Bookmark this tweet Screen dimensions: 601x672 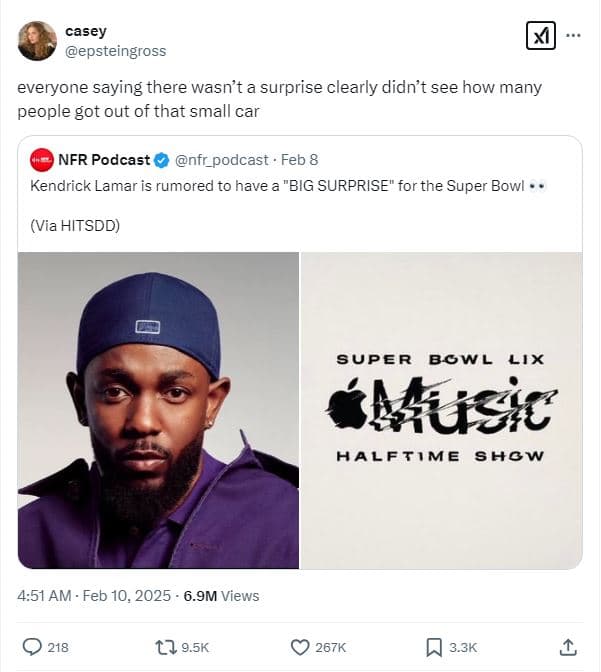(435, 647)
